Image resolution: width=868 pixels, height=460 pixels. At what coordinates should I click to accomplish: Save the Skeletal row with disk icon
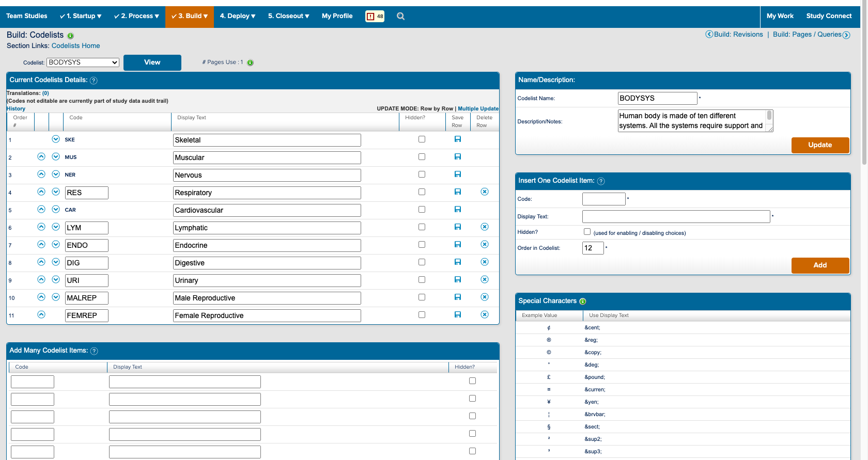[x=457, y=139]
